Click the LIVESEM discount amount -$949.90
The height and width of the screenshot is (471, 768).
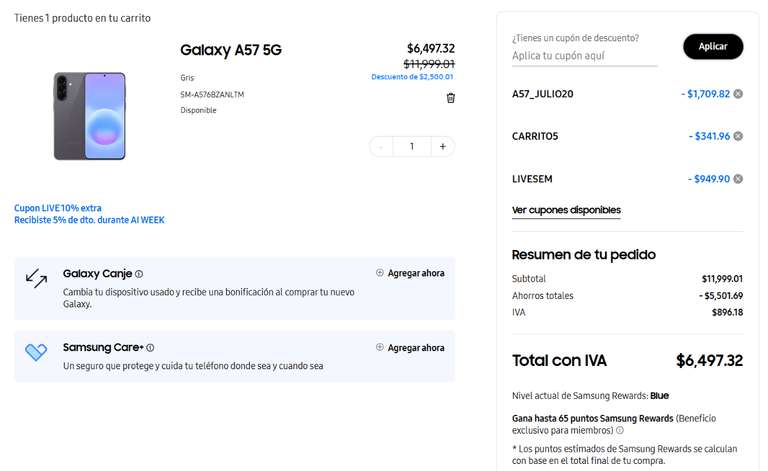pos(709,179)
